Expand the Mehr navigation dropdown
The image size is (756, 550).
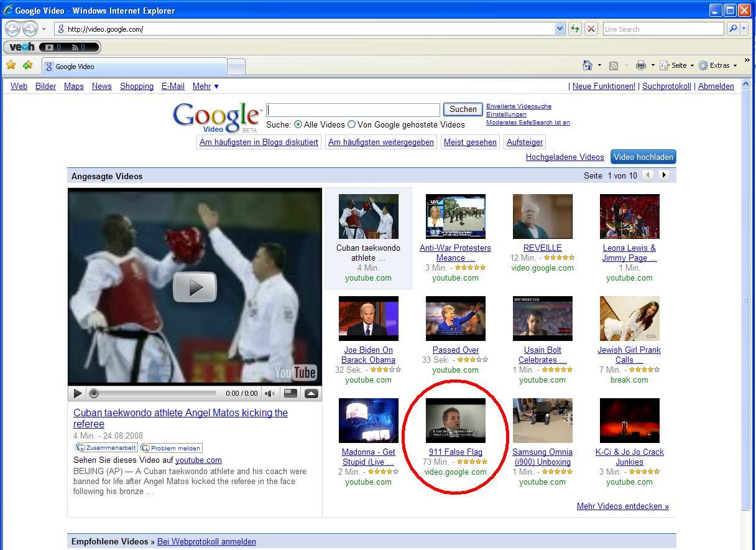coord(205,86)
